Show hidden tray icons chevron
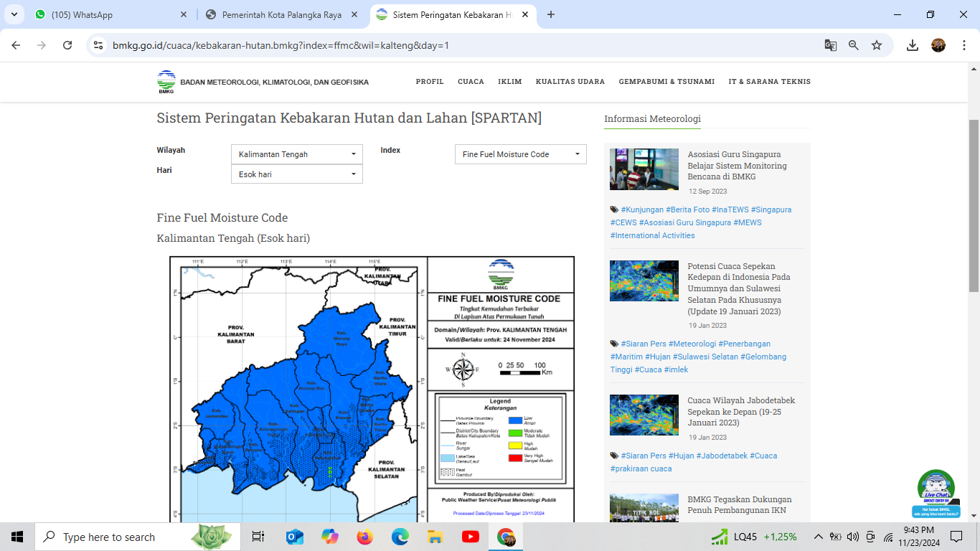Screen dimensions: 980x551 coord(818,537)
